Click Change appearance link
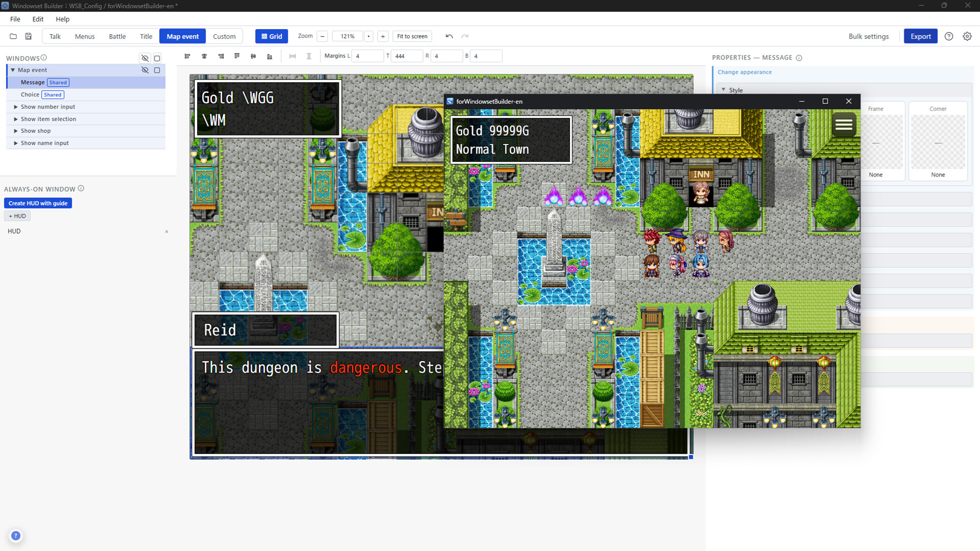Viewport: 980px width, 551px height. pyautogui.click(x=744, y=72)
